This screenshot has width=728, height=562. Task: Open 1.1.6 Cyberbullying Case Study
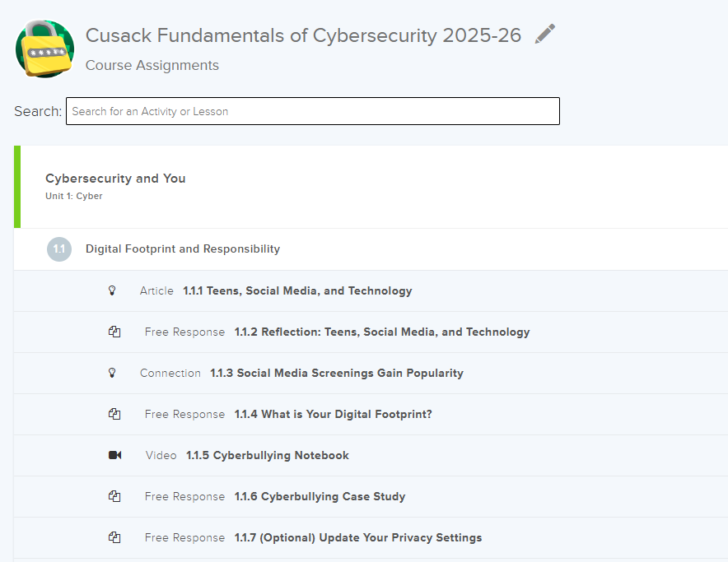[320, 496]
